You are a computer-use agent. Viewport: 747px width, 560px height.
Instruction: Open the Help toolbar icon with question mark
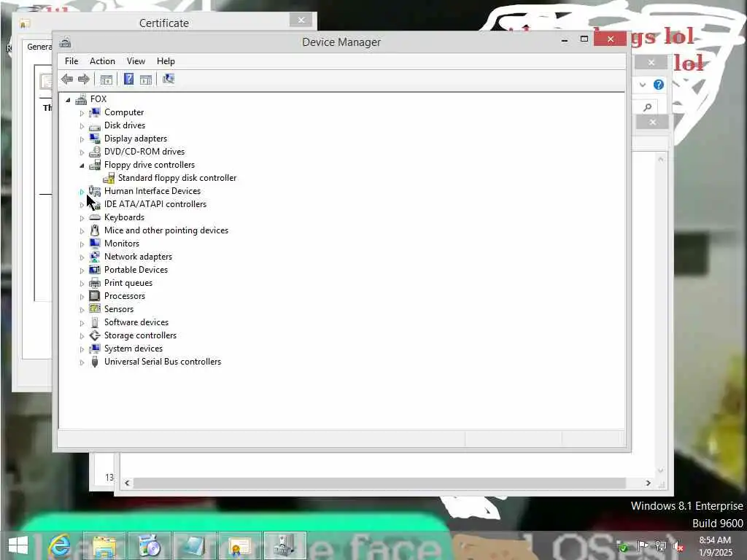click(128, 79)
